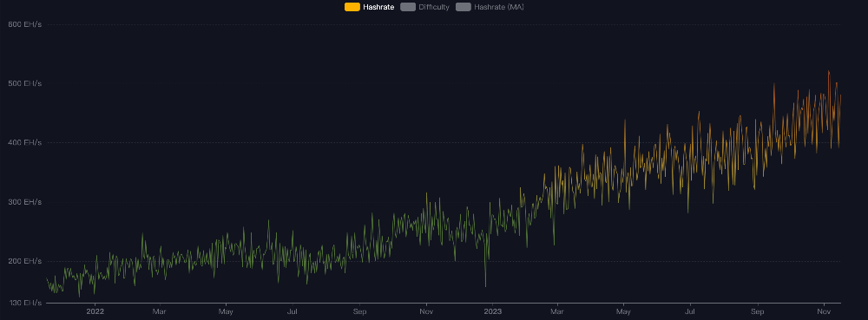Image resolution: width=868 pixels, height=320 pixels.
Task: Enable the Difficulty series via its label
Action: coord(434,7)
